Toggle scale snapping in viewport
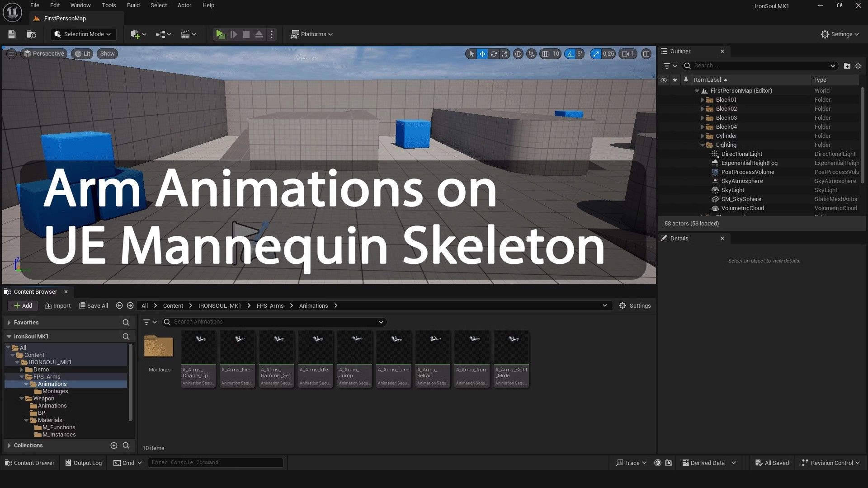 (596, 54)
